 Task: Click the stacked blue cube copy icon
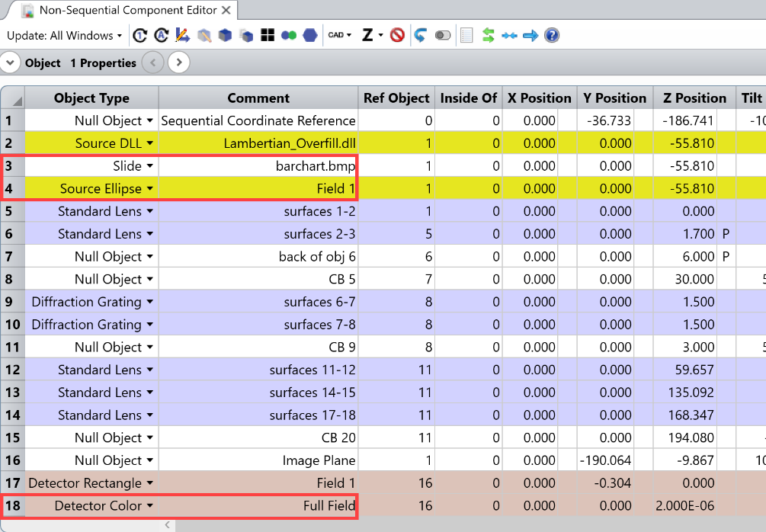247,35
